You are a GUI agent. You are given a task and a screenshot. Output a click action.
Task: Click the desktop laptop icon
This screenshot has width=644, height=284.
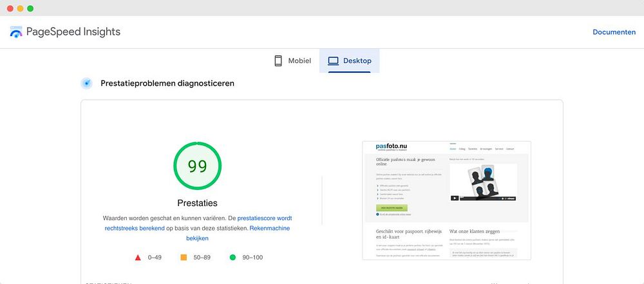point(333,61)
